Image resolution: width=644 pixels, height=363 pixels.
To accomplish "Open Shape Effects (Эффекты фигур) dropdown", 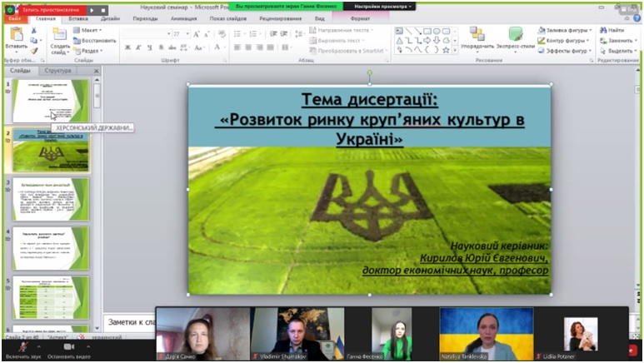I will coord(565,51).
